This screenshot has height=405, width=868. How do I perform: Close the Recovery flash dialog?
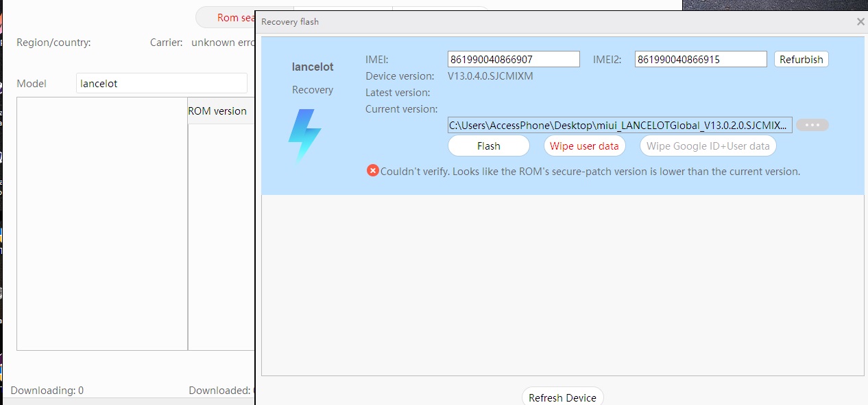pyautogui.click(x=860, y=22)
